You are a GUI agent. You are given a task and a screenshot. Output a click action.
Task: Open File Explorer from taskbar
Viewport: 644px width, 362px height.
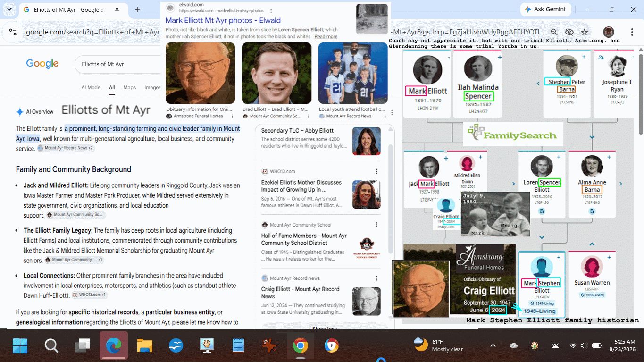click(145, 346)
